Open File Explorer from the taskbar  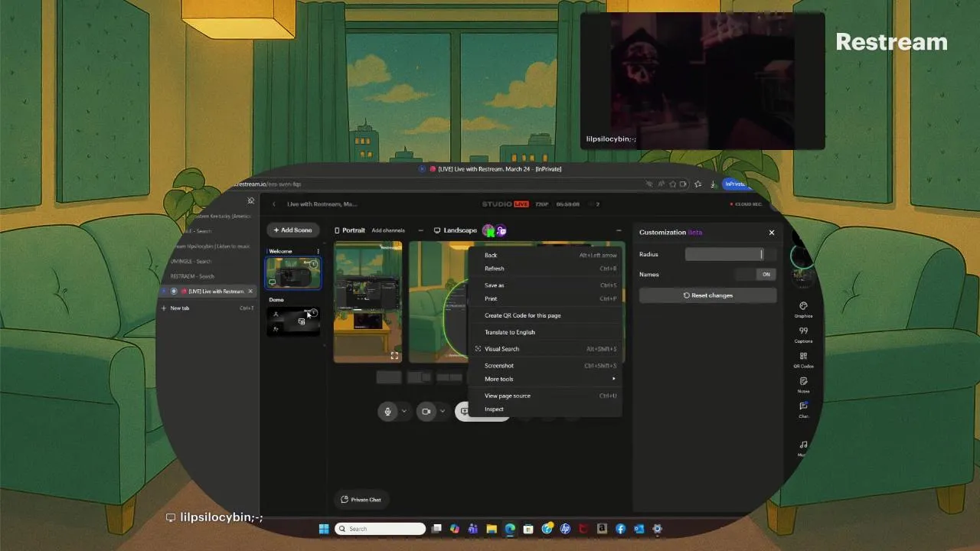tap(492, 529)
